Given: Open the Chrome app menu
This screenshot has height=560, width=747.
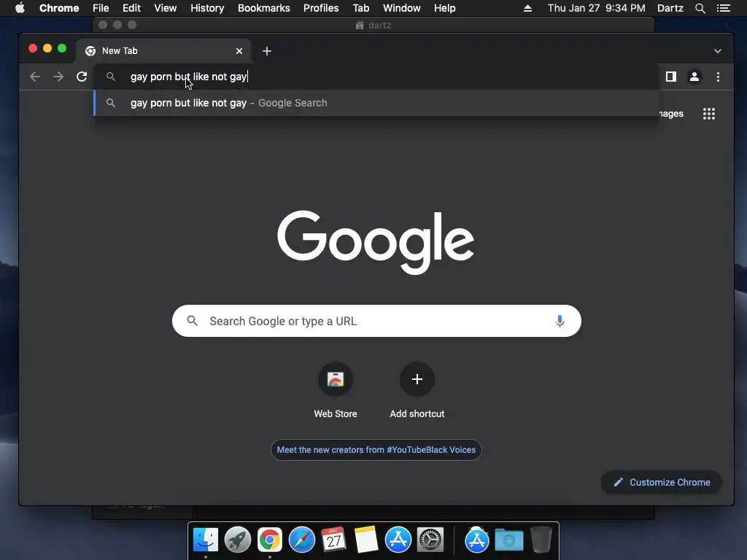Looking at the screenshot, I should [x=59, y=8].
